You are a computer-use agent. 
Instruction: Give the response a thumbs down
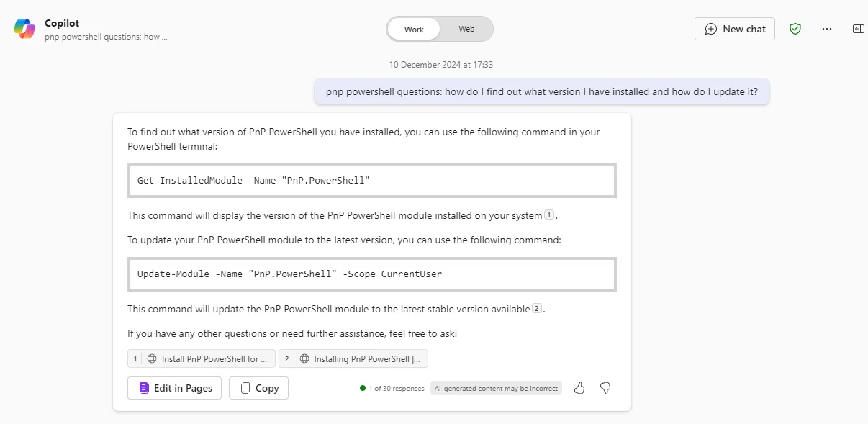pos(605,388)
